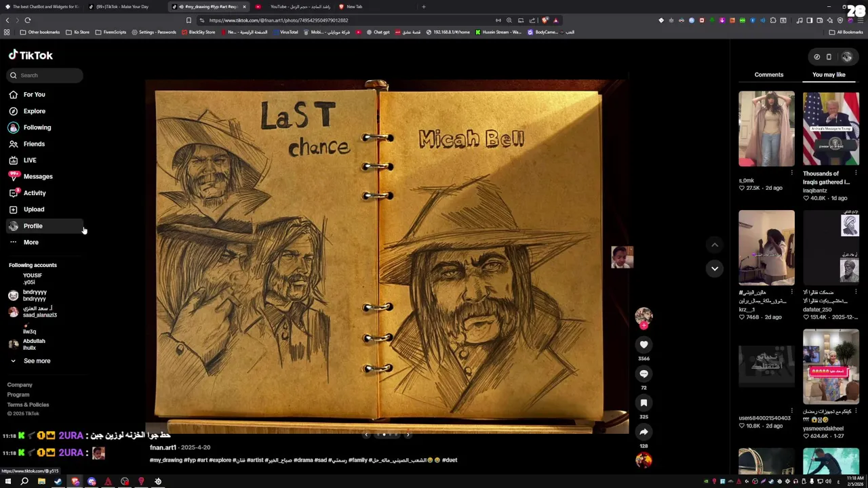Open a new browser tab with plus
The width and height of the screenshot is (868, 488).
click(424, 7)
